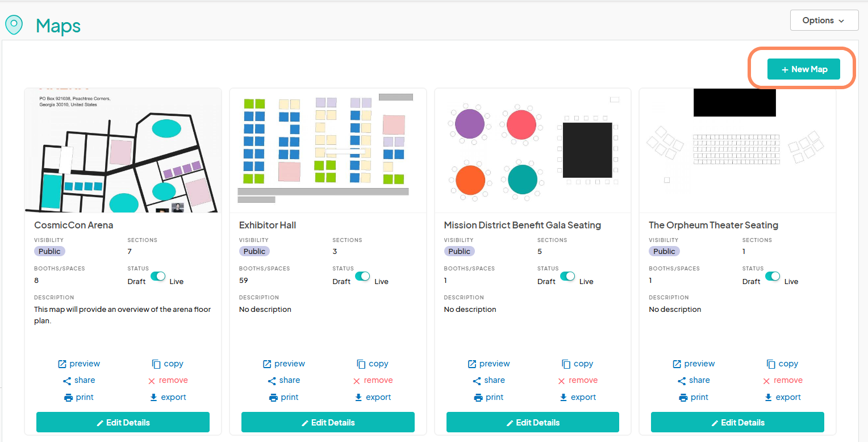Open the CosmicCon Arena map thumbnail
The image size is (868, 442).
pos(123,151)
